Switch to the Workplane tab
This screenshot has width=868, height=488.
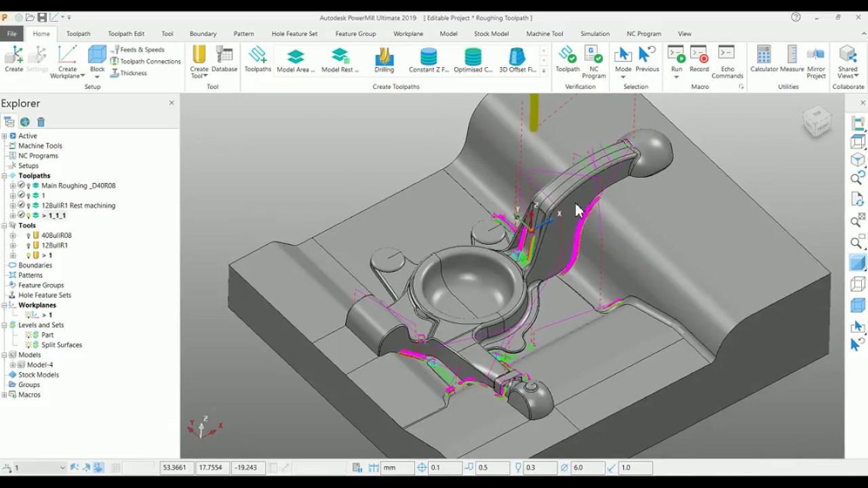point(408,34)
